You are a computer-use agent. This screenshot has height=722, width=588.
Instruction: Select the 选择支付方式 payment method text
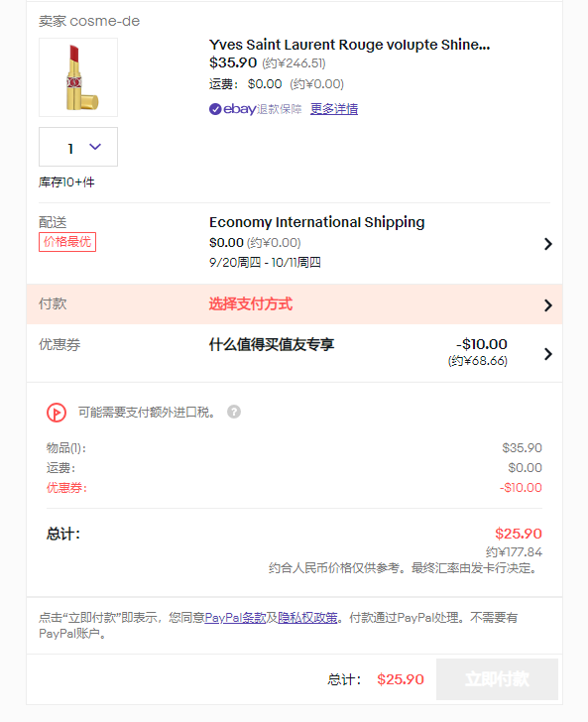click(x=251, y=303)
